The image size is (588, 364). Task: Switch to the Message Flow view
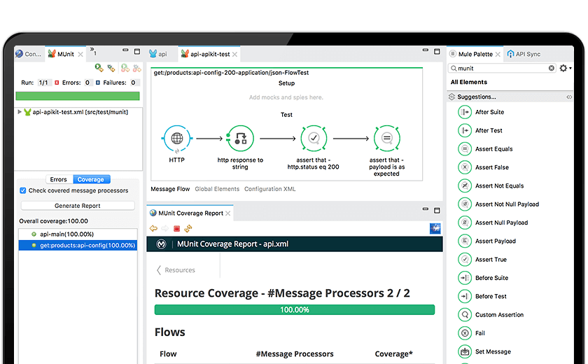[x=170, y=189]
